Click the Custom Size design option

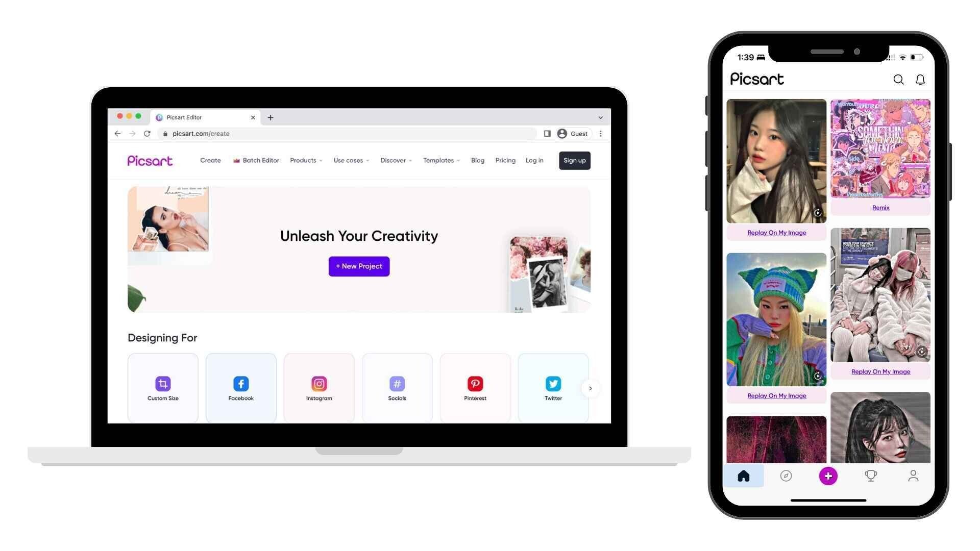coord(163,388)
